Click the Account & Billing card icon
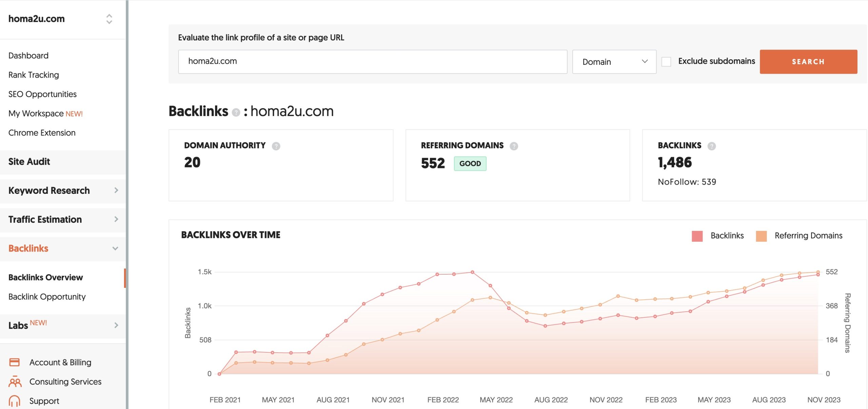Screen dimensions: 868x409 coord(14,362)
